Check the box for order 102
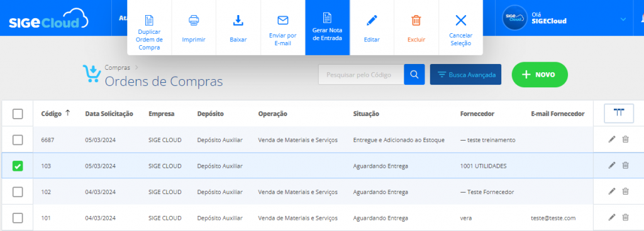 click(18, 191)
